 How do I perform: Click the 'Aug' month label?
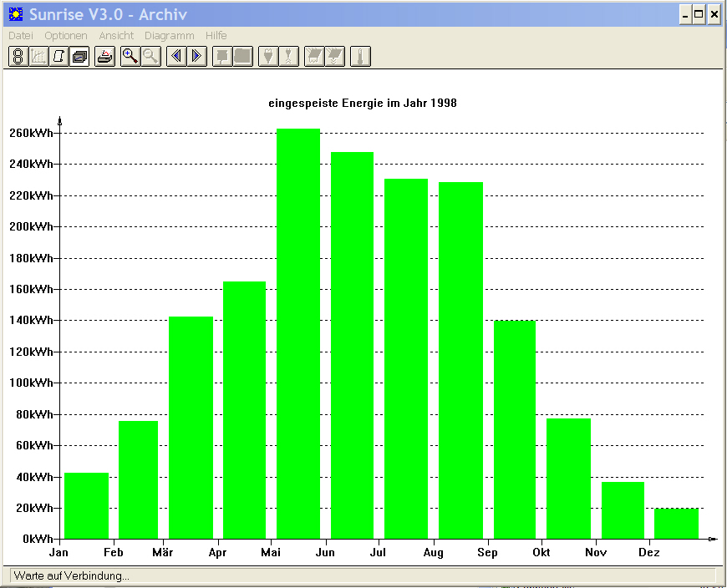tap(434, 552)
